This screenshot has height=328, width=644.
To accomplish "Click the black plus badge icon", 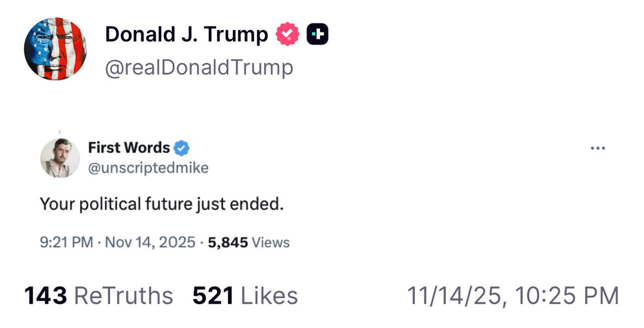I will pos(317,34).
